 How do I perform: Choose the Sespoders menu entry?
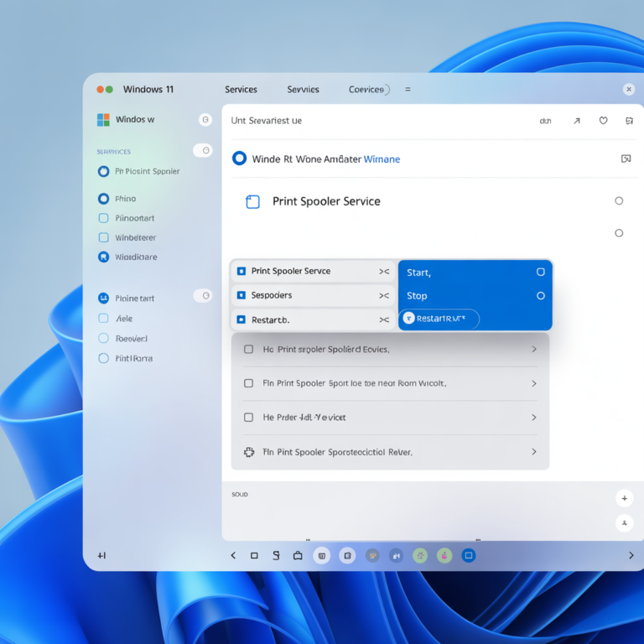click(x=313, y=295)
